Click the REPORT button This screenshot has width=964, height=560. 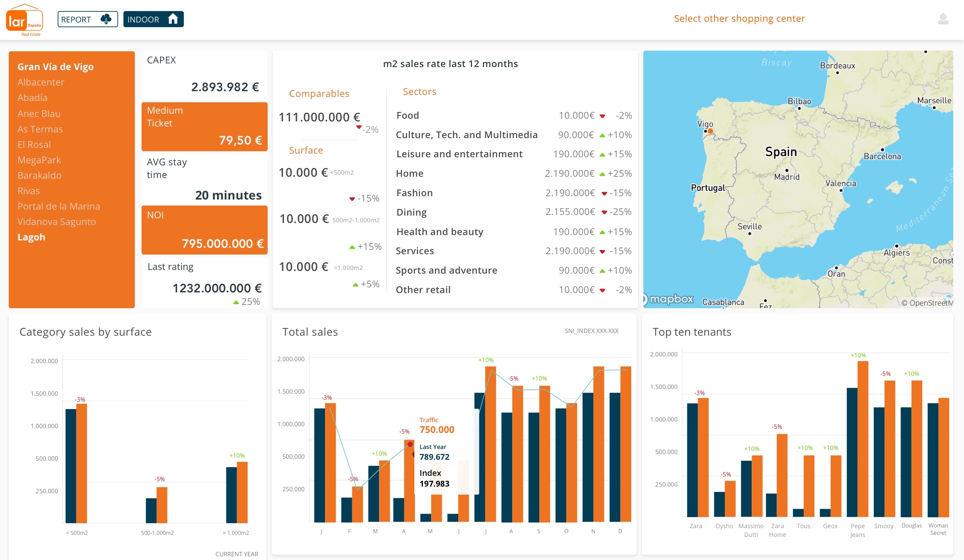(88, 19)
